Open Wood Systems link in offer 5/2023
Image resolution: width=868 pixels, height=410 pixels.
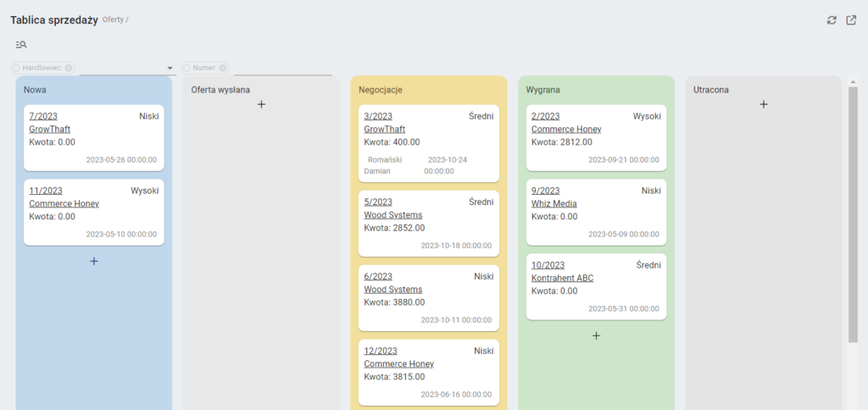point(393,214)
